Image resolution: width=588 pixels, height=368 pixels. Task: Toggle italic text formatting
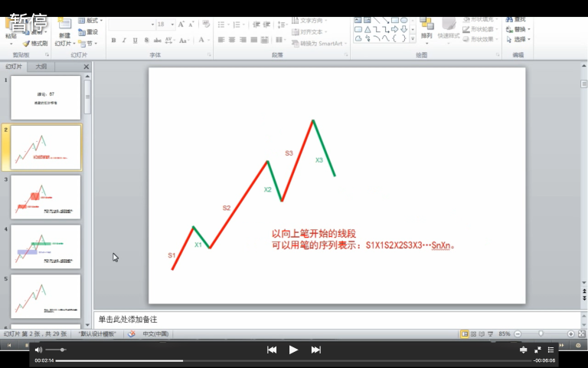[x=124, y=41]
